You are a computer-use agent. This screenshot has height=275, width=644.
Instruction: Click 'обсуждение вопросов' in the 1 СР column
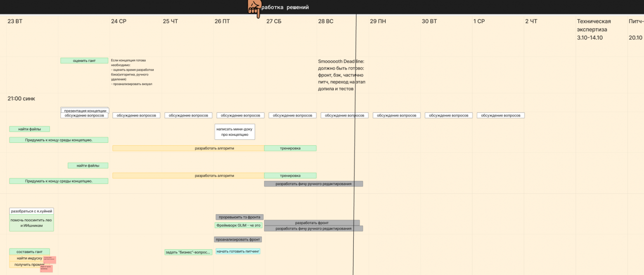pos(501,116)
